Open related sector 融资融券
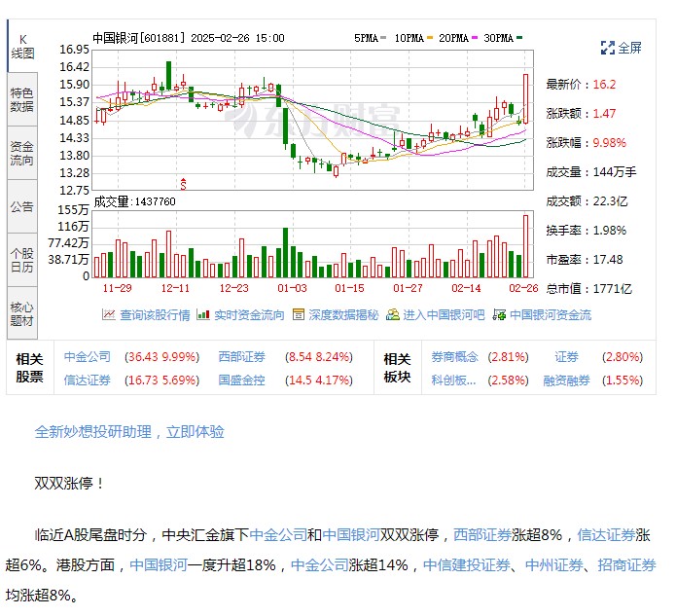Viewport: 676px width, 616px height. [x=566, y=380]
